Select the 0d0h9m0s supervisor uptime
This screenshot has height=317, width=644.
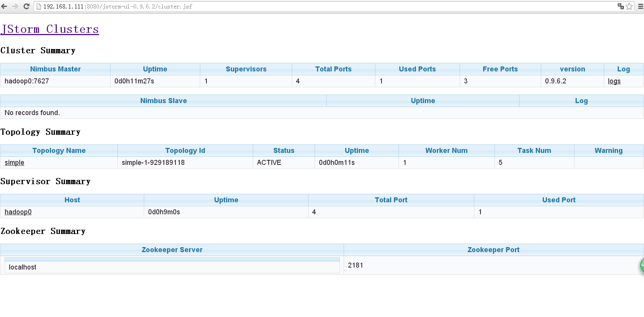[x=164, y=212]
